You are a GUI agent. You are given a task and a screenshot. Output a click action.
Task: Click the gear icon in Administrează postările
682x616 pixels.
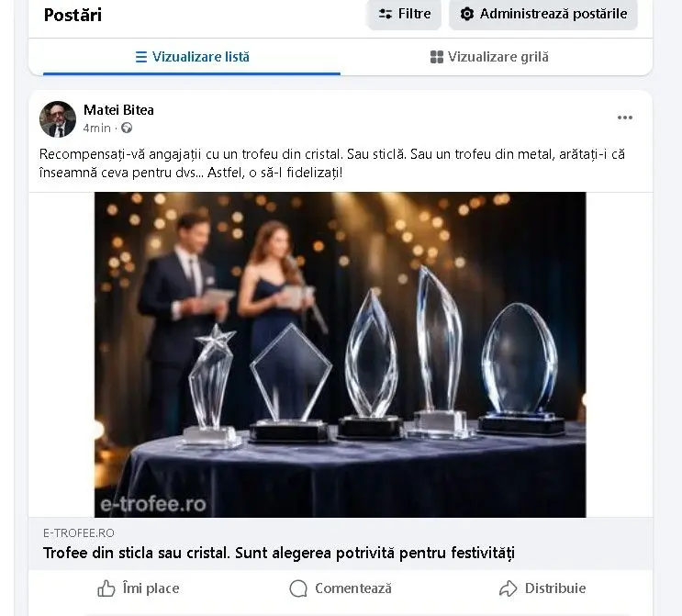click(467, 14)
